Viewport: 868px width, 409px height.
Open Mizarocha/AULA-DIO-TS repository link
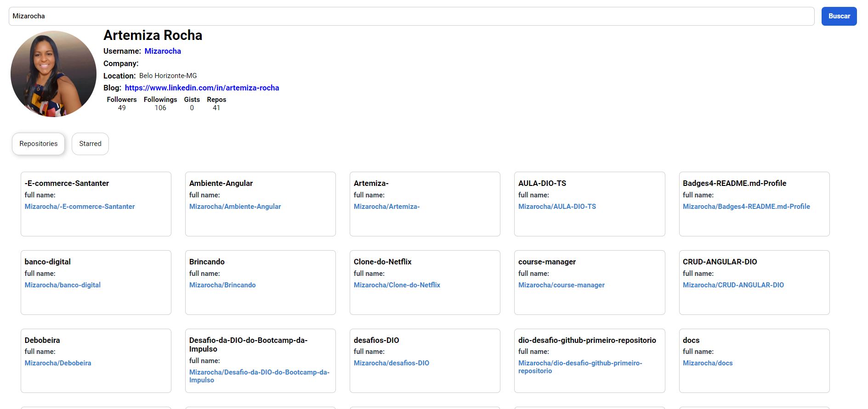[x=557, y=207]
